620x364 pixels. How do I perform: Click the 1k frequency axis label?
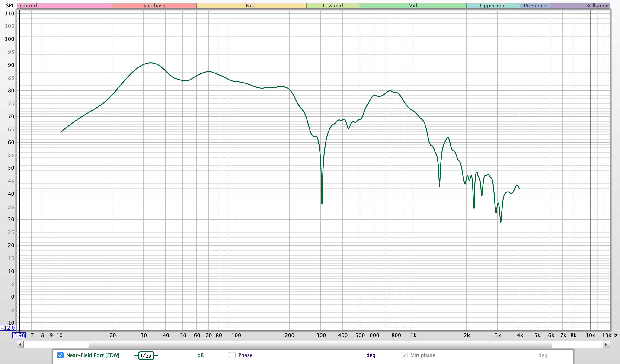point(414,335)
